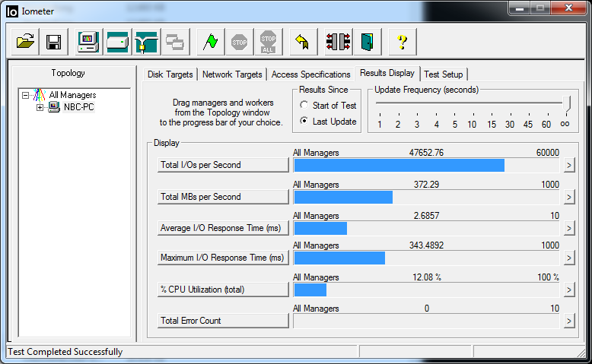Screen dimensions: 592x364
Task: Start new manager computer icon
Action: (x=88, y=42)
